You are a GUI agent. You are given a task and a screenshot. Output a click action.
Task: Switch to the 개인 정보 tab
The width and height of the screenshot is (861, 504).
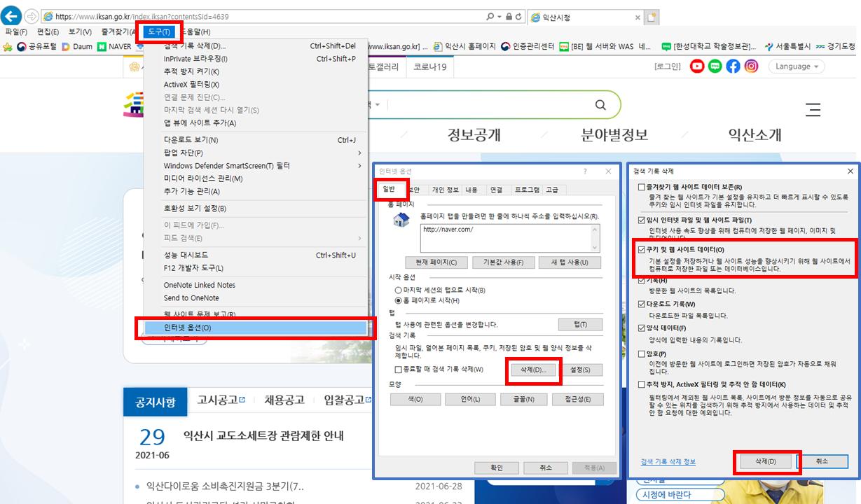point(445,190)
